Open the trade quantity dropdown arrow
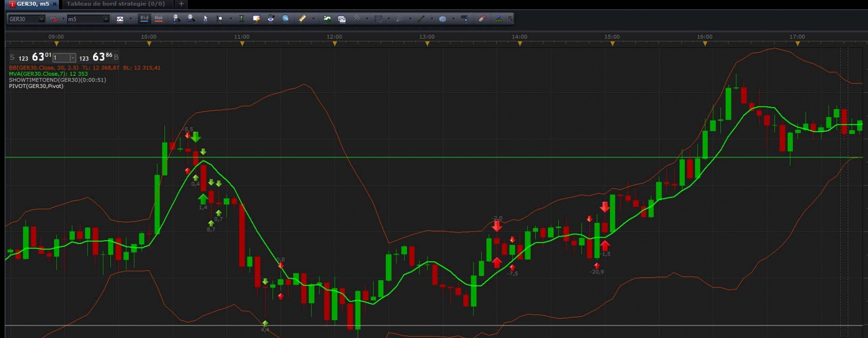 pos(72,58)
